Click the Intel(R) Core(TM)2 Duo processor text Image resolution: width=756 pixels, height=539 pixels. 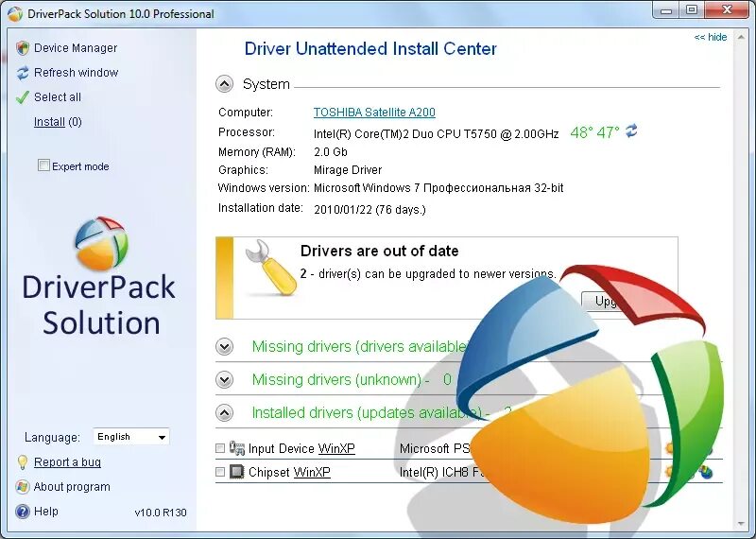pyautogui.click(x=436, y=133)
